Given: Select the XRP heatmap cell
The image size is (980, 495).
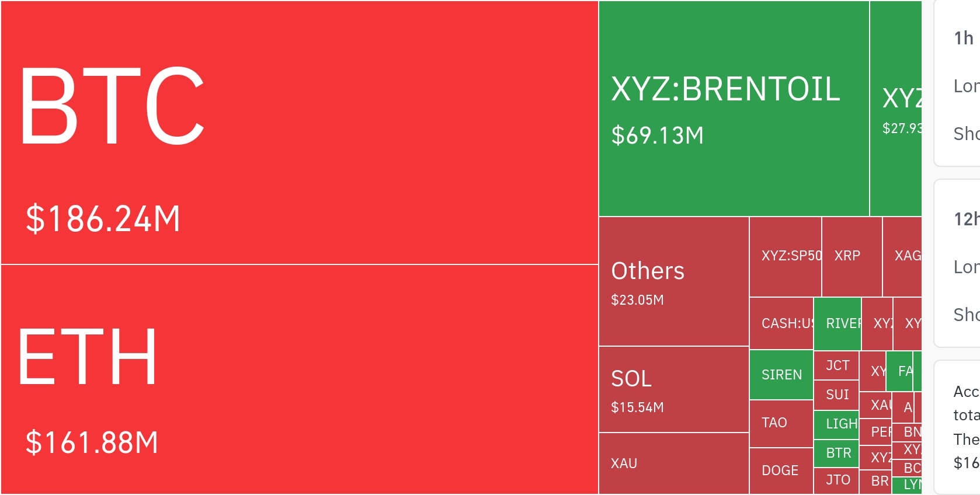Looking at the screenshot, I should (x=852, y=256).
